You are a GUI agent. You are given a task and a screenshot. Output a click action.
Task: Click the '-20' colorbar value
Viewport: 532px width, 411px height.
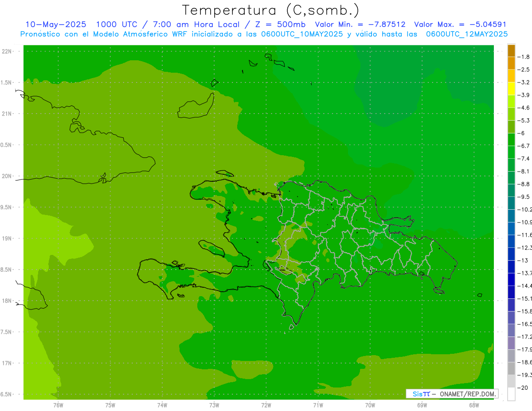[524, 388]
